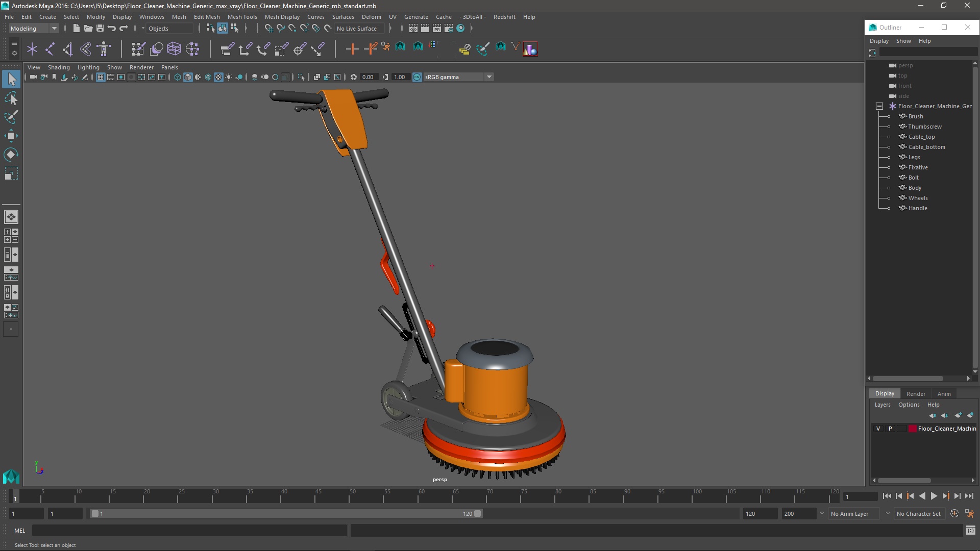Toggle use all lights in viewport
Screen dimensions: 980x551
click(229, 77)
